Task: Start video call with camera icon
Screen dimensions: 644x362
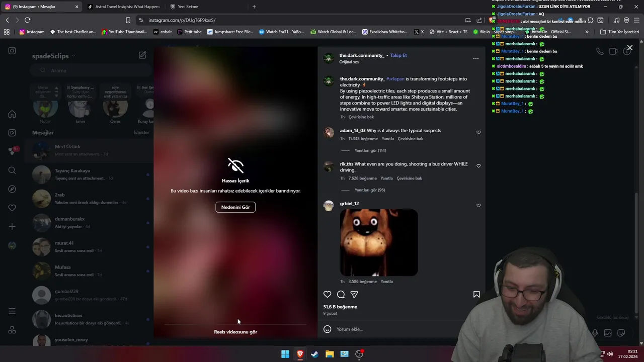Action: tap(613, 51)
